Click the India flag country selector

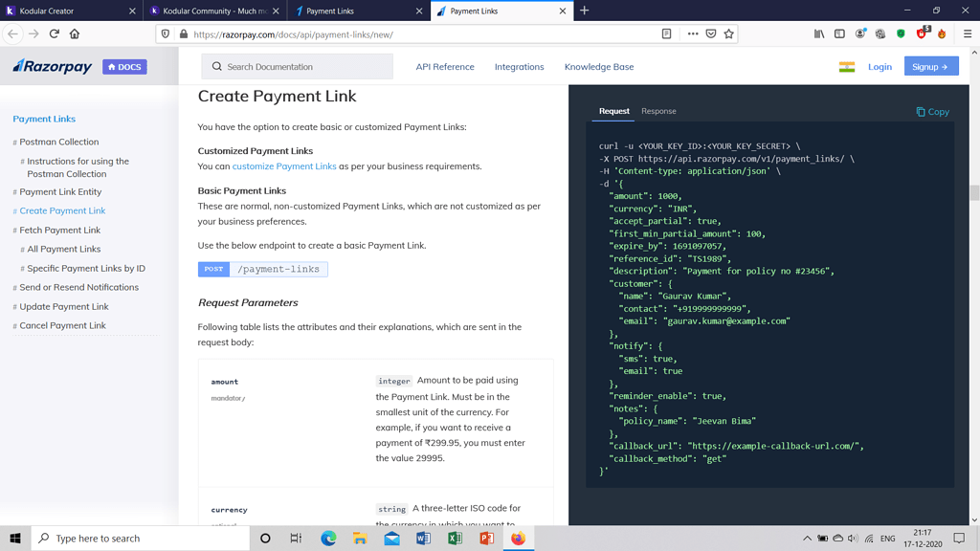click(x=847, y=67)
